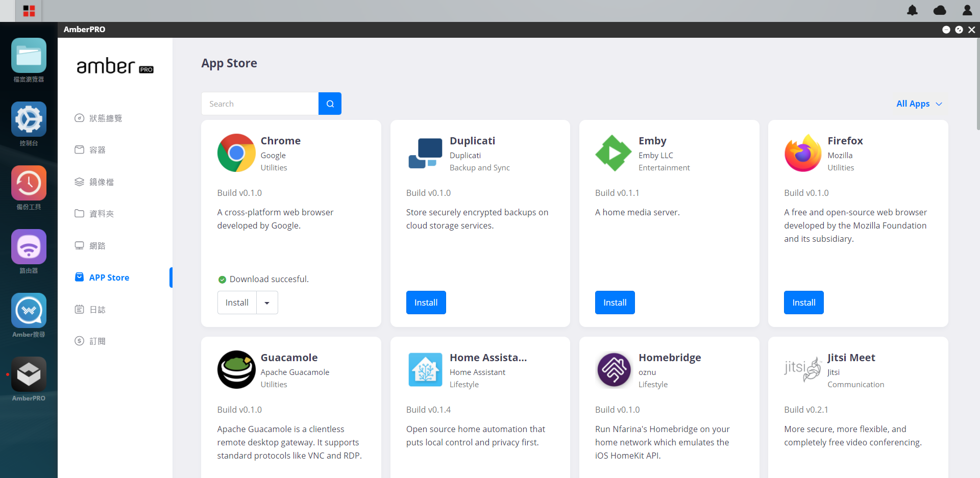Click the Emby app logo
Viewport: 980px width, 478px height.
click(614, 153)
